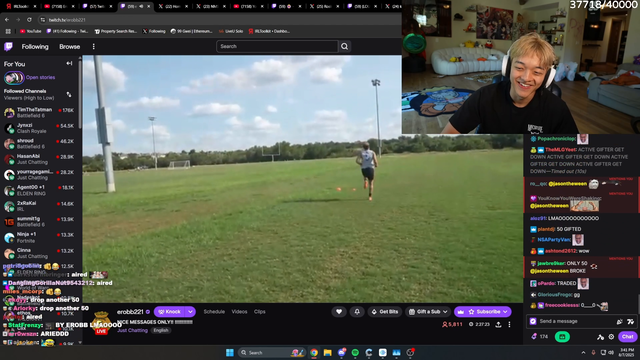Screen dimensions: 640x360
Task: Claim the green channel points bonus
Action: 562,337
